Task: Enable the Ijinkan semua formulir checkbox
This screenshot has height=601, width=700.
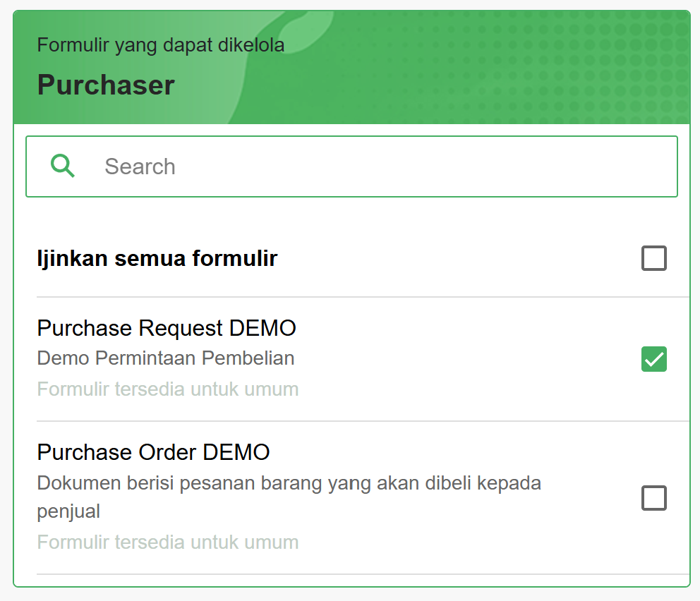Action: coord(654,258)
